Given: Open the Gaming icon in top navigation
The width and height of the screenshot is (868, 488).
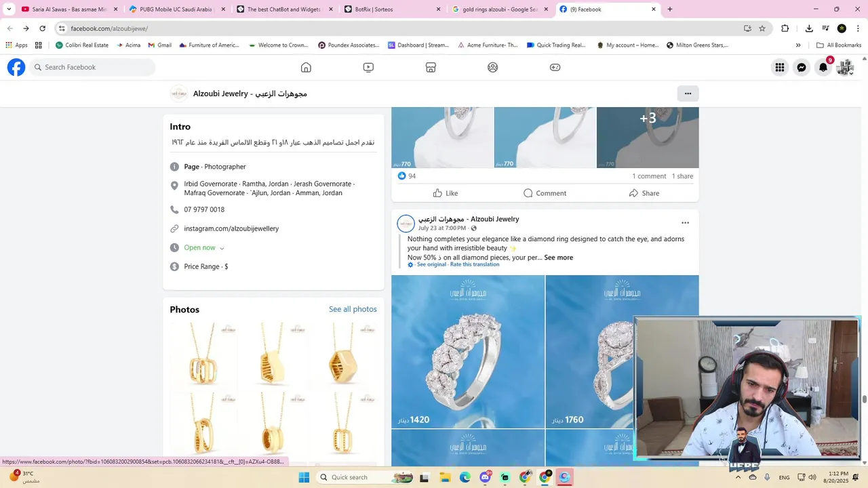Looking at the screenshot, I should [x=555, y=67].
